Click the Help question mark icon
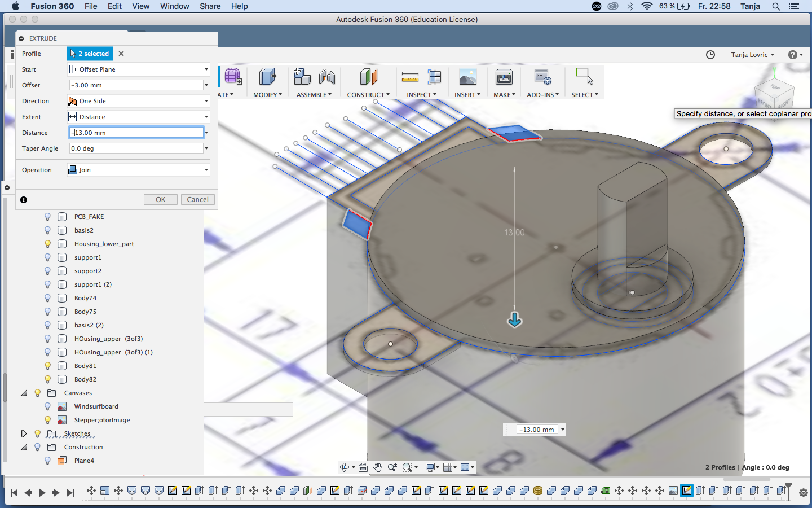The width and height of the screenshot is (812, 508). tap(793, 55)
